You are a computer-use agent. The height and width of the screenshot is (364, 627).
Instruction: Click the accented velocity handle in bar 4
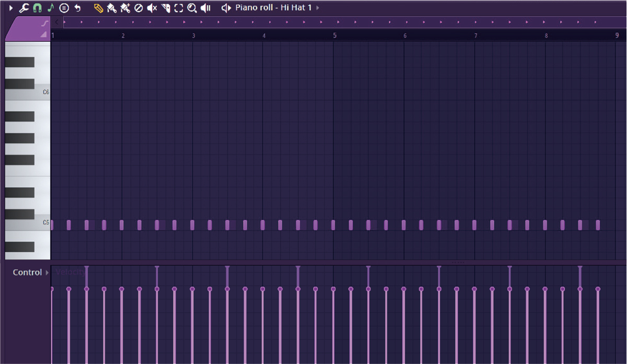(x=298, y=267)
